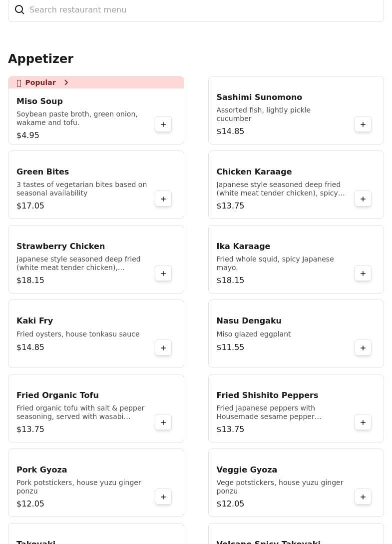Focus the Search restaurant menu field
This screenshot has height=544, width=392.
pos(200,10)
